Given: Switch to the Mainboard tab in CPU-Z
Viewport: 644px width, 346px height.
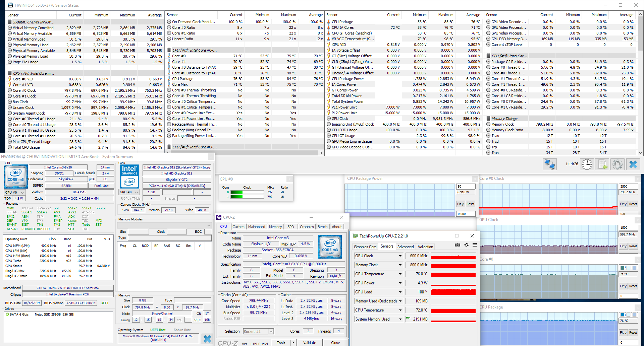Looking at the screenshot, I should pos(257,227).
